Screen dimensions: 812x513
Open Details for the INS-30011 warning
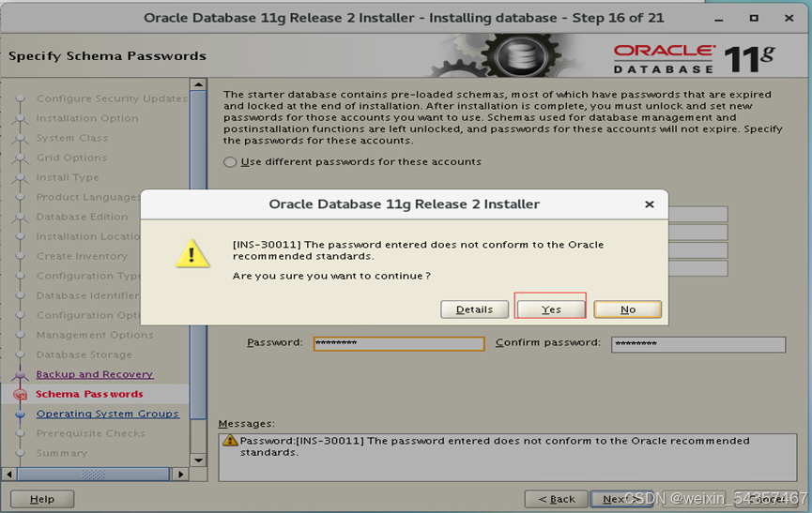click(x=474, y=309)
